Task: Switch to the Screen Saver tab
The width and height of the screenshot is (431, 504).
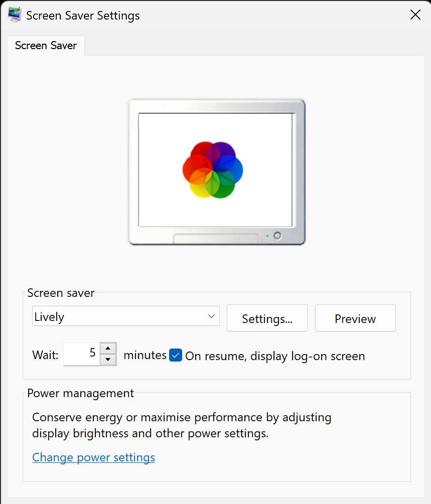Action: pyautogui.click(x=46, y=45)
